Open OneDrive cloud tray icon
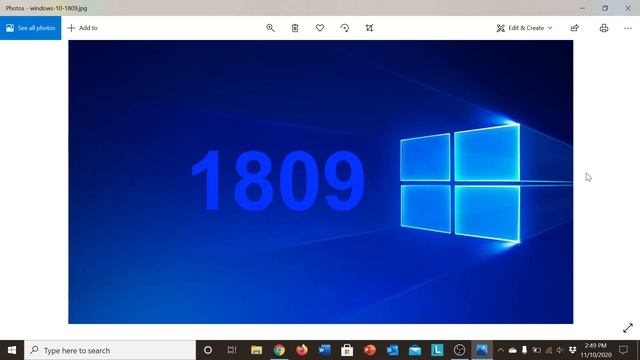 [513, 350]
